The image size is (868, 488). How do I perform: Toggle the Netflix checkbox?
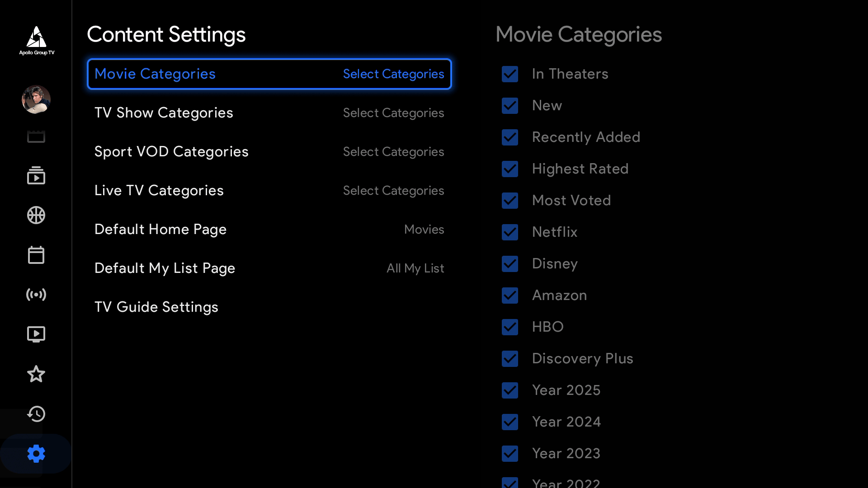coord(510,232)
